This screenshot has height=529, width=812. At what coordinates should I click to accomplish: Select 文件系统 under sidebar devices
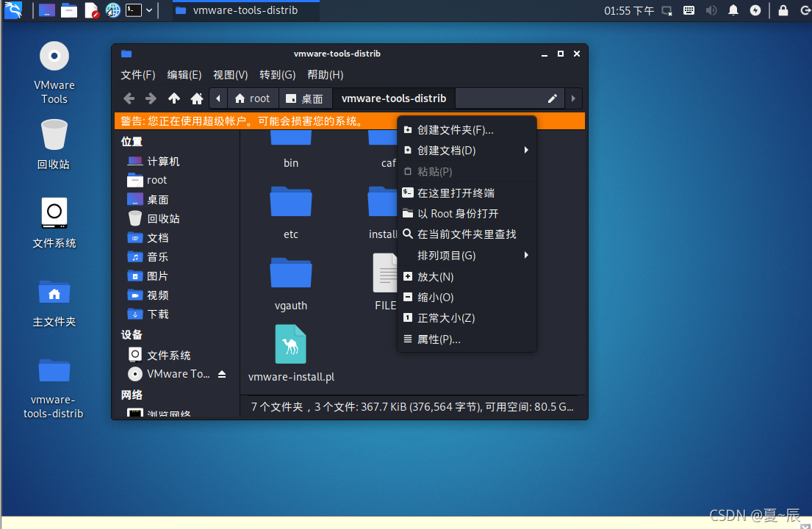click(x=159, y=355)
